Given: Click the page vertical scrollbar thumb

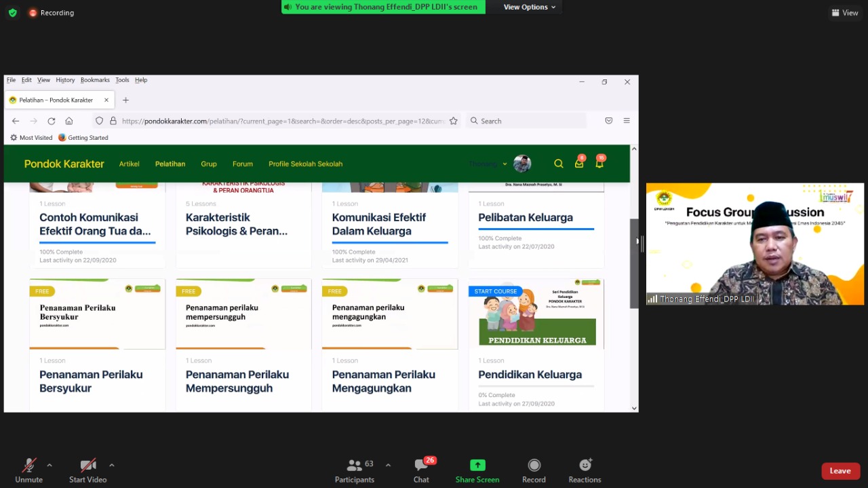Looking at the screenshot, I should tap(634, 263).
